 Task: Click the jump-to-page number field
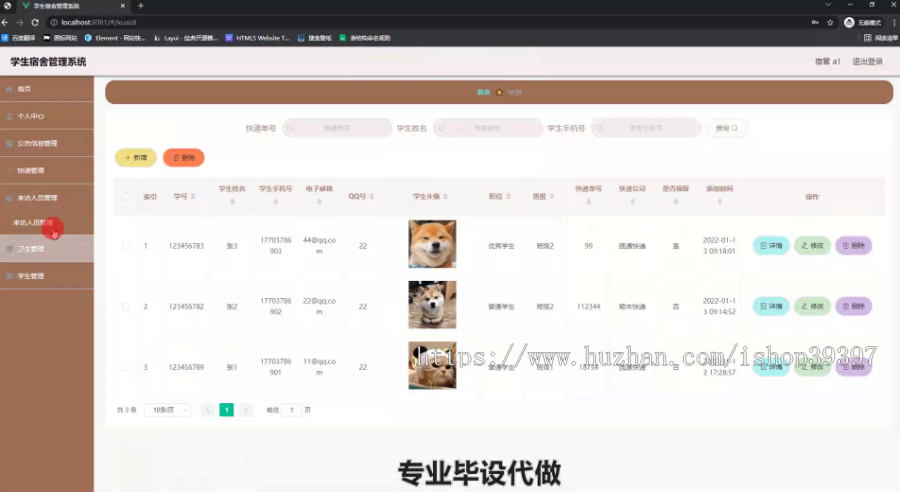click(292, 410)
